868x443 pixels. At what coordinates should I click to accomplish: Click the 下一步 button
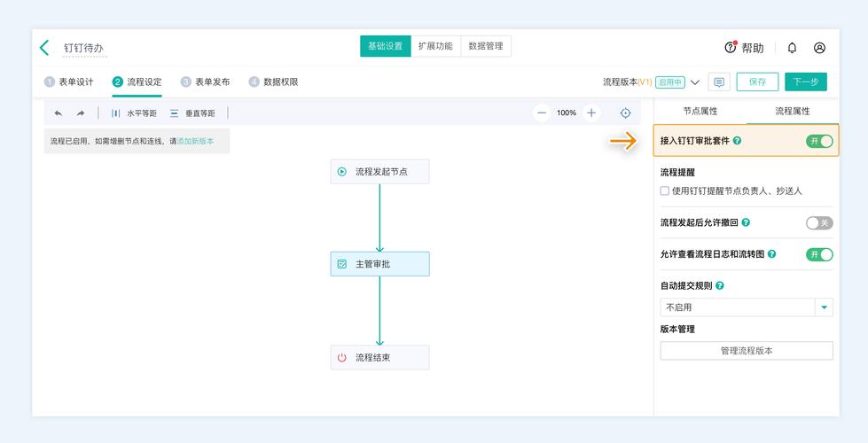click(806, 82)
